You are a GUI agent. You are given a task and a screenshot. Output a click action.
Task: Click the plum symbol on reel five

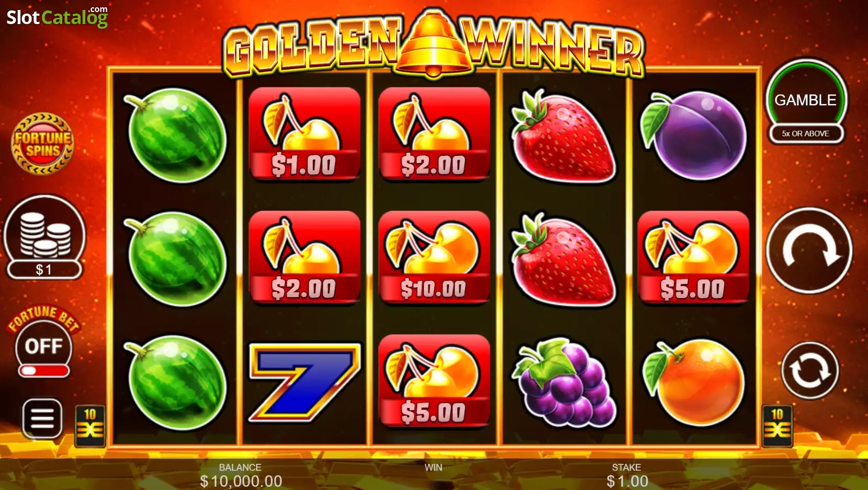tap(694, 135)
